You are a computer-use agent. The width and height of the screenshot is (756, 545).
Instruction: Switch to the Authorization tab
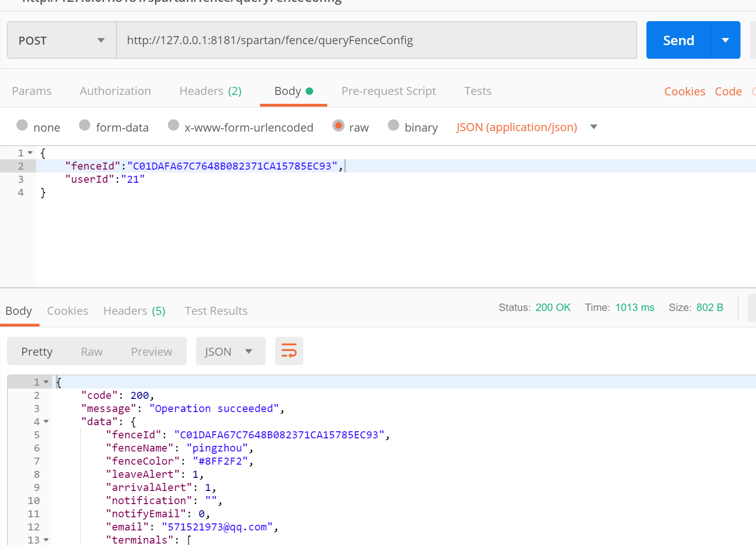tap(115, 91)
